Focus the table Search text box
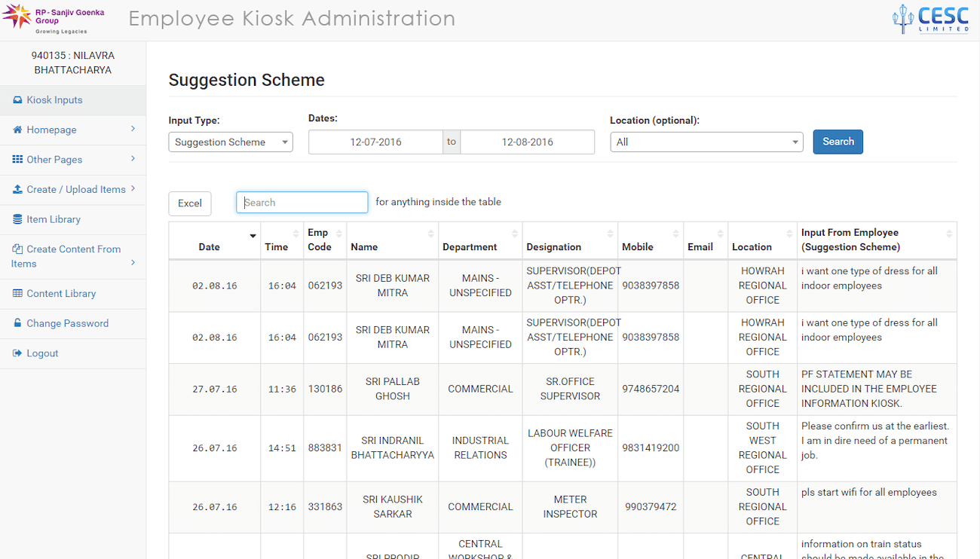The height and width of the screenshot is (559, 980). (302, 203)
